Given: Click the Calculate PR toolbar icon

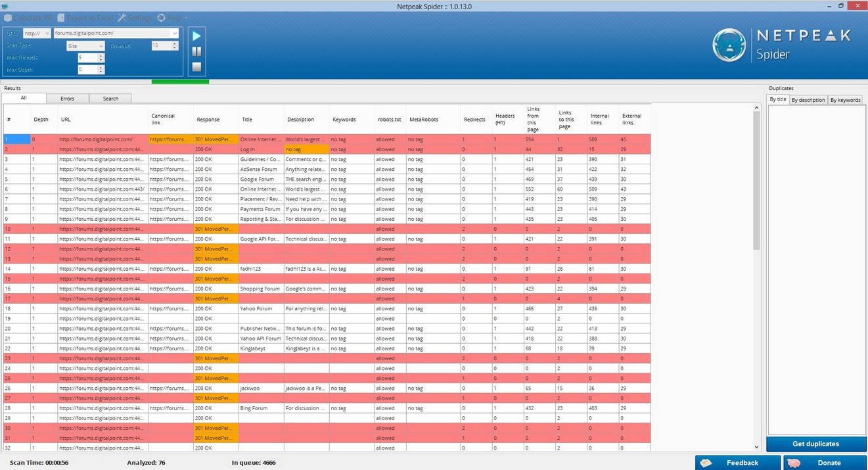Looking at the screenshot, I should pos(9,18).
